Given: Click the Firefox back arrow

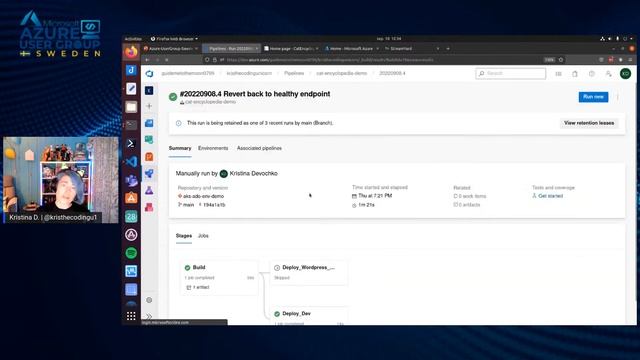Looking at the screenshot, I should pyautogui.click(x=147, y=60).
